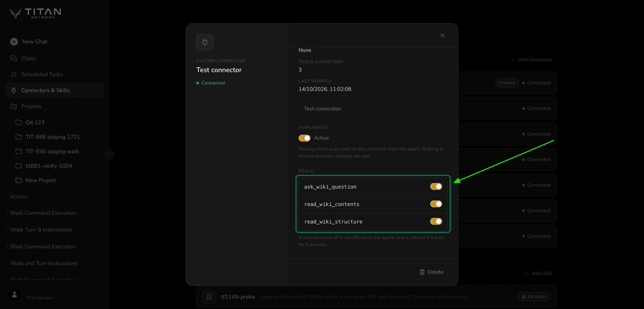Click the tit881-verify-1004 folder icon
This screenshot has width=644, height=309.
(19, 166)
